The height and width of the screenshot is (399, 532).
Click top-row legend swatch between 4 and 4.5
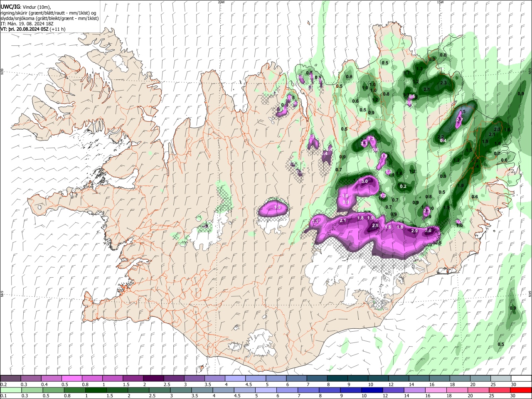tap(235, 379)
